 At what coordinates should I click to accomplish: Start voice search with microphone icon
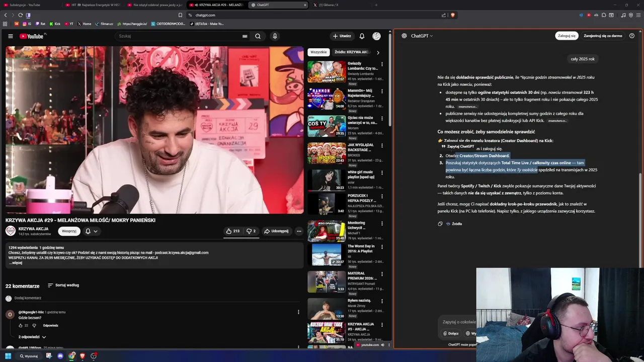tap(275, 36)
